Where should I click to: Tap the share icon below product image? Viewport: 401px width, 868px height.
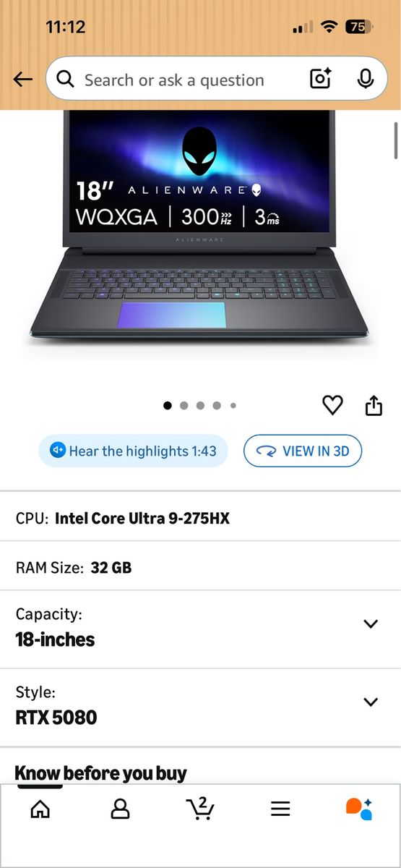374,406
